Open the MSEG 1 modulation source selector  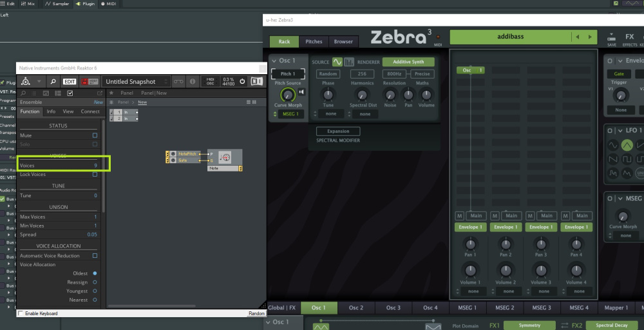click(291, 114)
